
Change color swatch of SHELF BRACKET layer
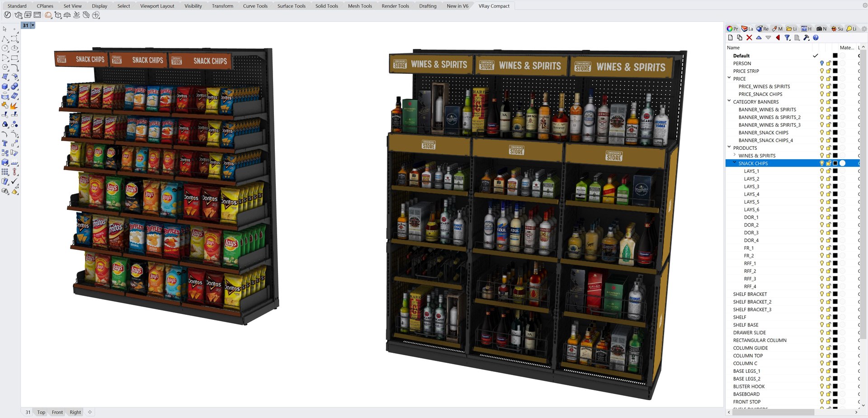(x=835, y=294)
